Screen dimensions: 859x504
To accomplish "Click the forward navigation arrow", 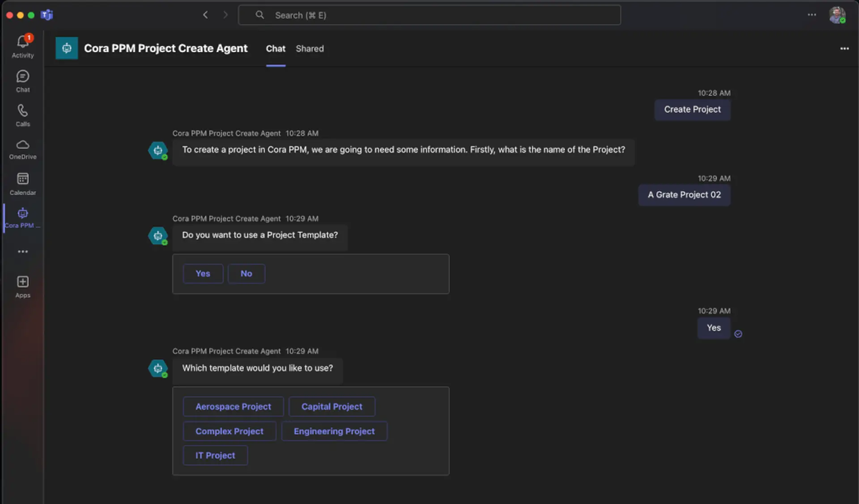I will [225, 15].
